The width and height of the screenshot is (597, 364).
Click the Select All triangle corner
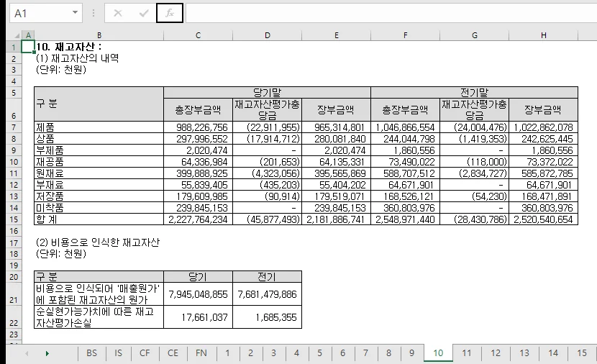point(16,35)
